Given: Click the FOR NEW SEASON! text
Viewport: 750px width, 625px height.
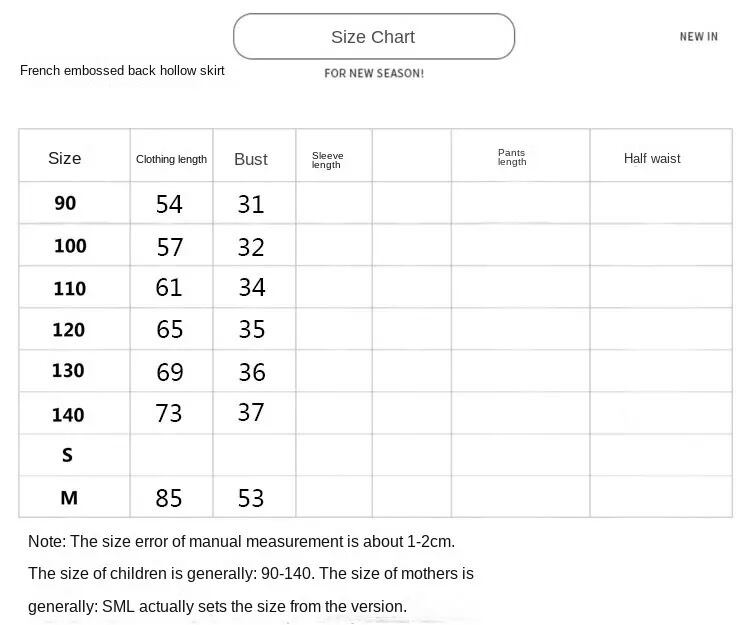Looking at the screenshot, I should [374, 73].
